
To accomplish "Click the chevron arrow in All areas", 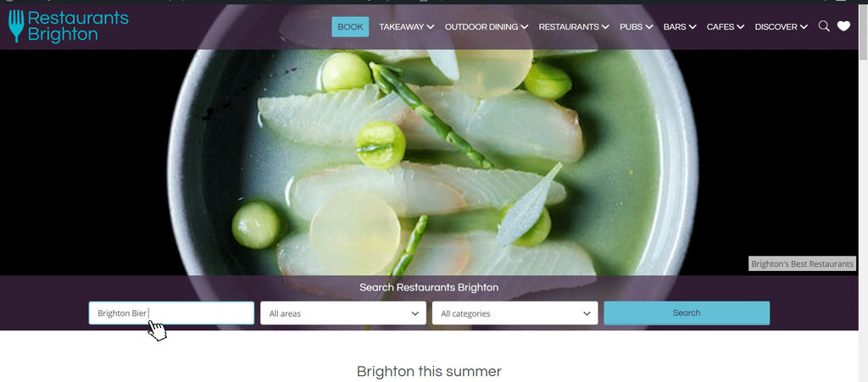I will [x=415, y=313].
